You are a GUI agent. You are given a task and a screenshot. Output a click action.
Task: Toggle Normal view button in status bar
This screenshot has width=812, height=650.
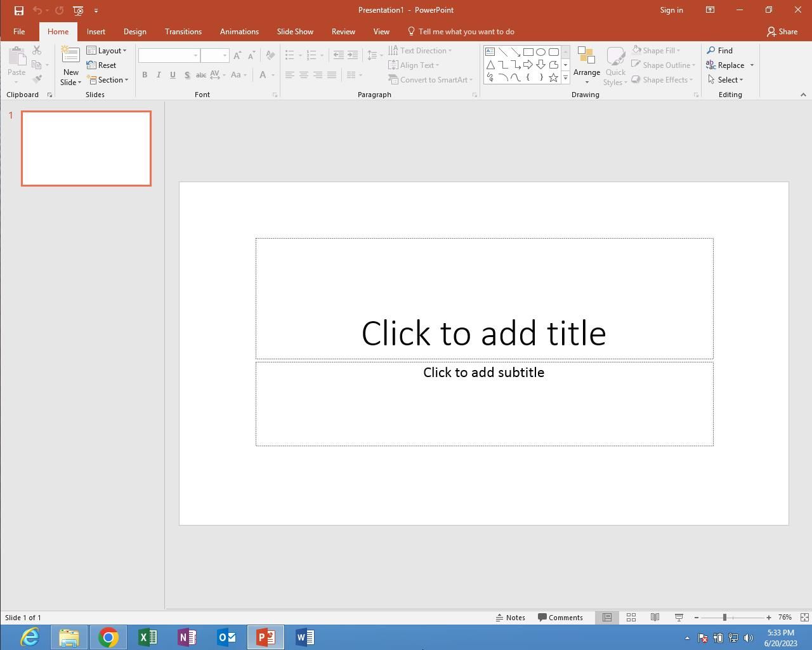coord(607,617)
